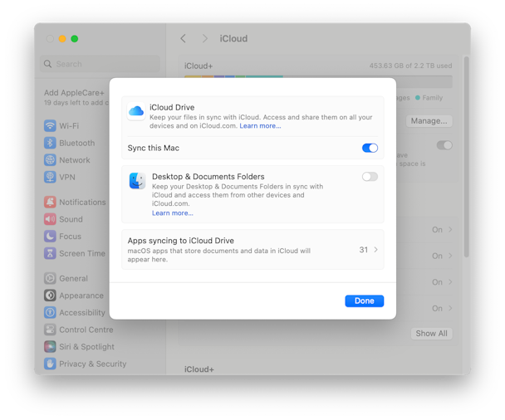Turn off Sync this Mac switch
This screenshot has width=505, height=420.
click(370, 148)
